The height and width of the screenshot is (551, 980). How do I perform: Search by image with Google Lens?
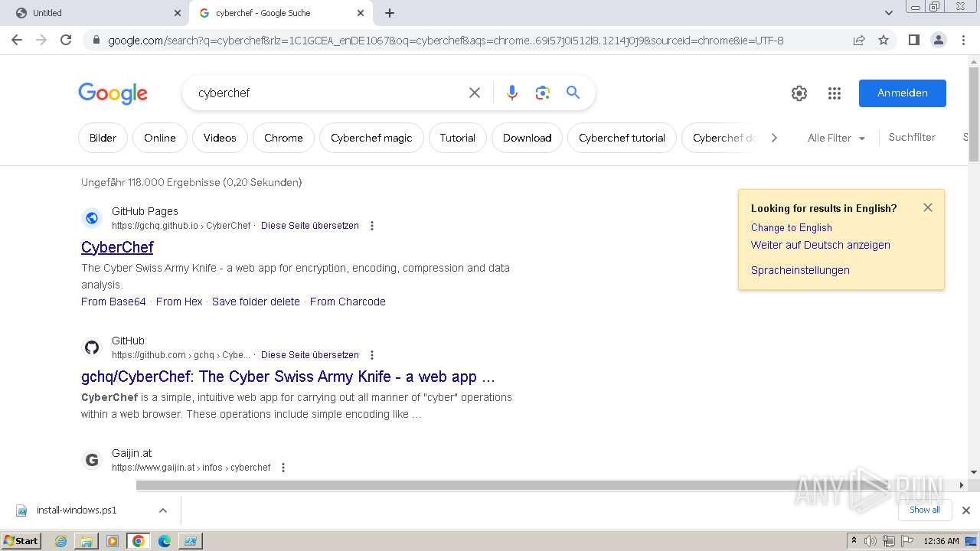pyautogui.click(x=543, y=93)
